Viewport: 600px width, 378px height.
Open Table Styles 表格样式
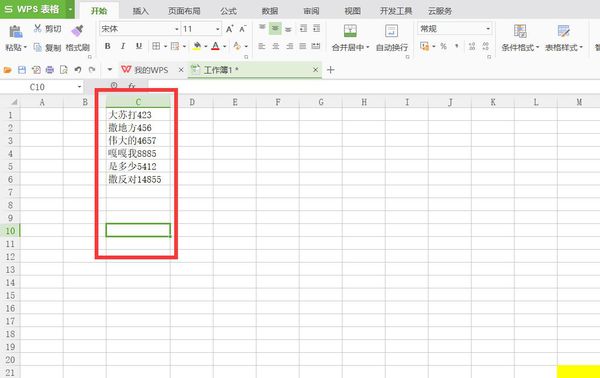pos(563,37)
